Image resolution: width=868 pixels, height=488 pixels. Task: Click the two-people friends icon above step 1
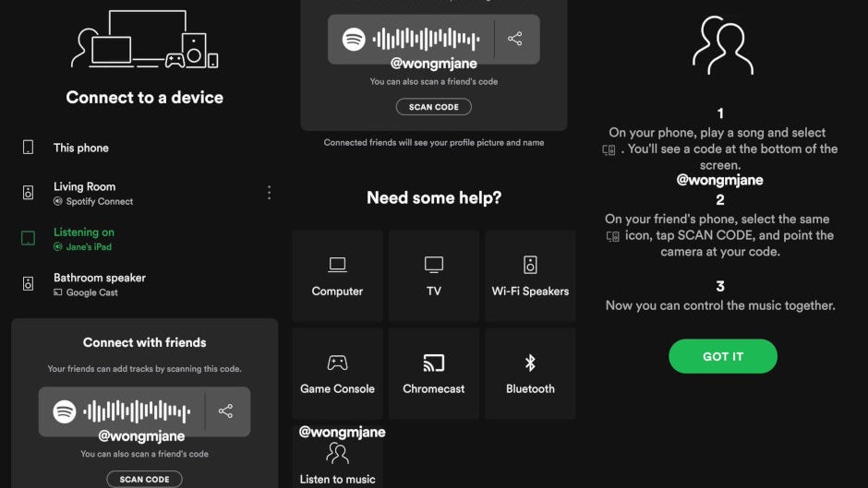click(723, 45)
